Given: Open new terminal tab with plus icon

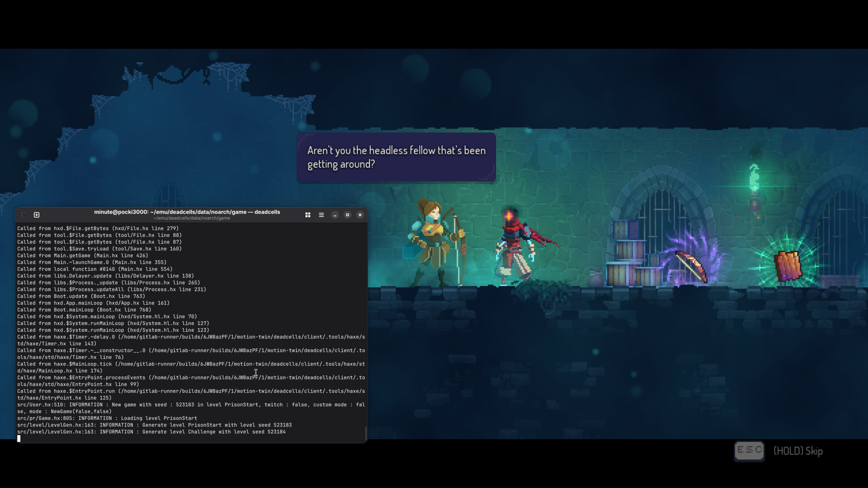Looking at the screenshot, I should (37, 215).
